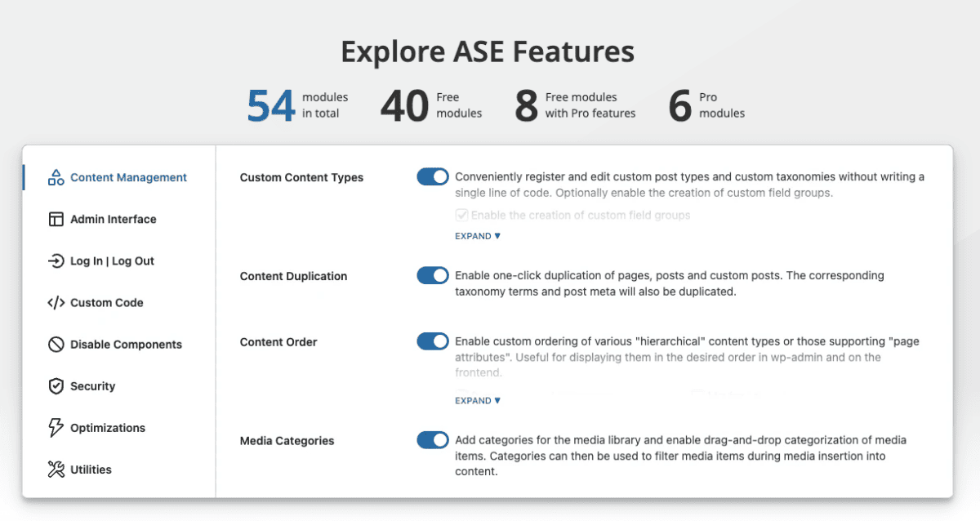Click the EXPAND link under Custom Content Types

click(477, 235)
